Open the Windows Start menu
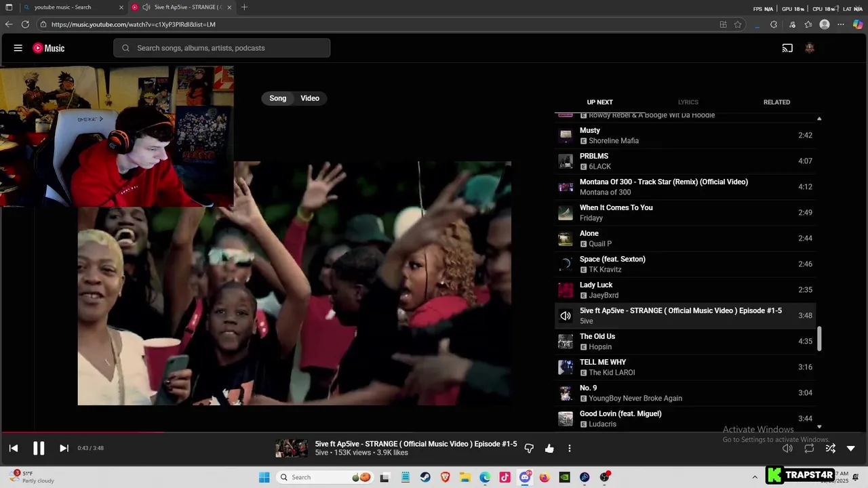This screenshot has height=488, width=868. (264, 477)
